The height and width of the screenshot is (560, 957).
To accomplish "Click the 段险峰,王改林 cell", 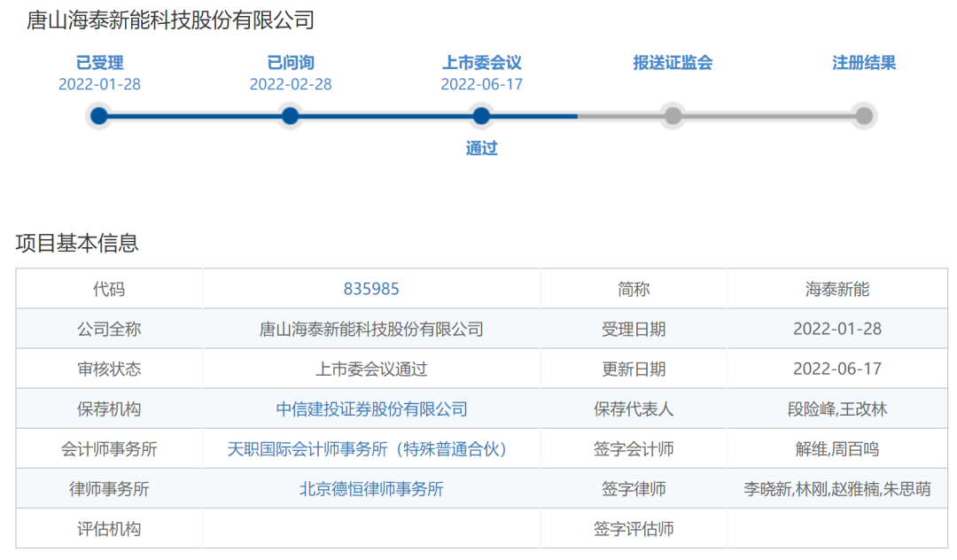I will click(837, 408).
